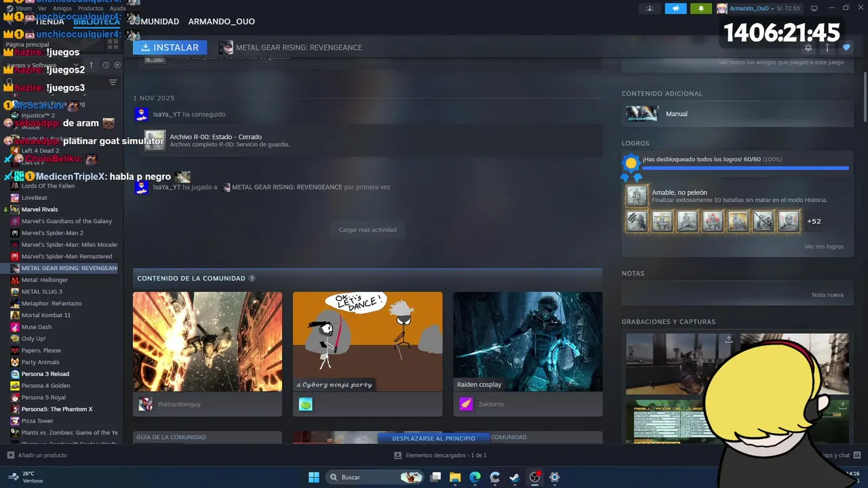Screen dimensions: 868x488
Task: Open Microsoft Edge from taskbar
Action: [x=475, y=477]
